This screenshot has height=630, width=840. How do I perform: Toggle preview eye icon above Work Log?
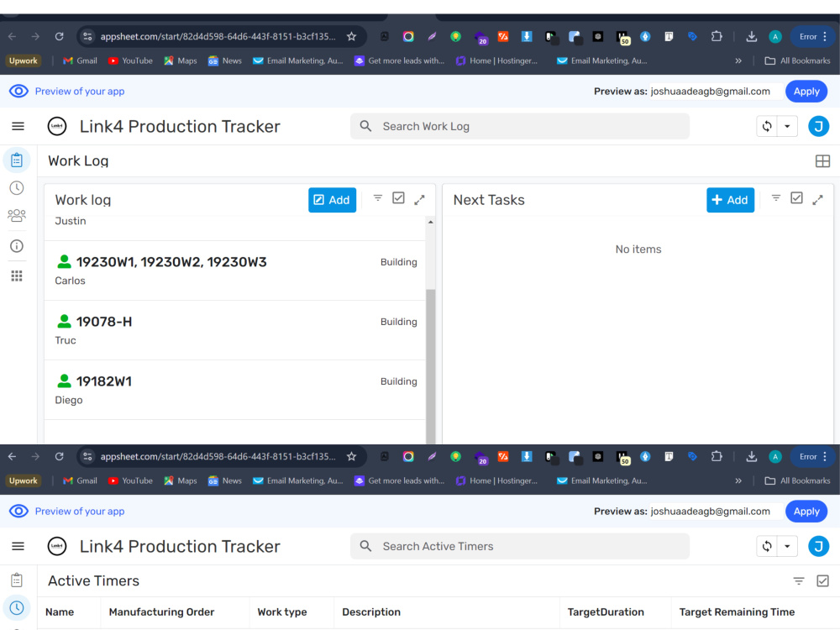point(18,91)
